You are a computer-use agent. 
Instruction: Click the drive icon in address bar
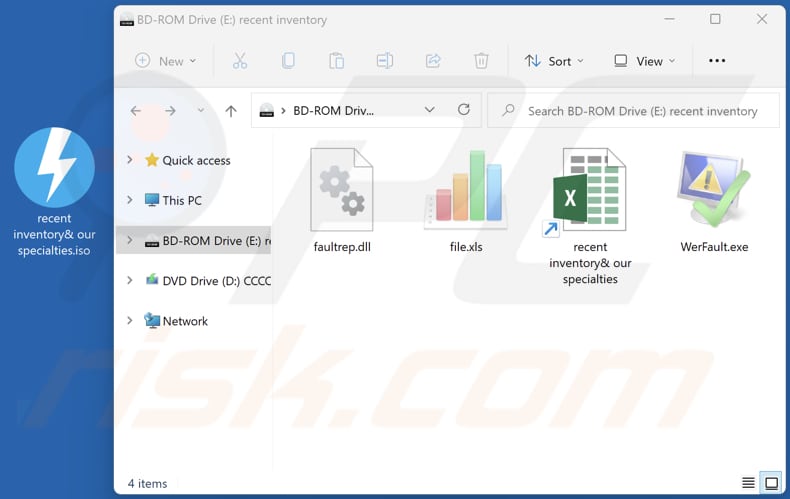coord(267,110)
